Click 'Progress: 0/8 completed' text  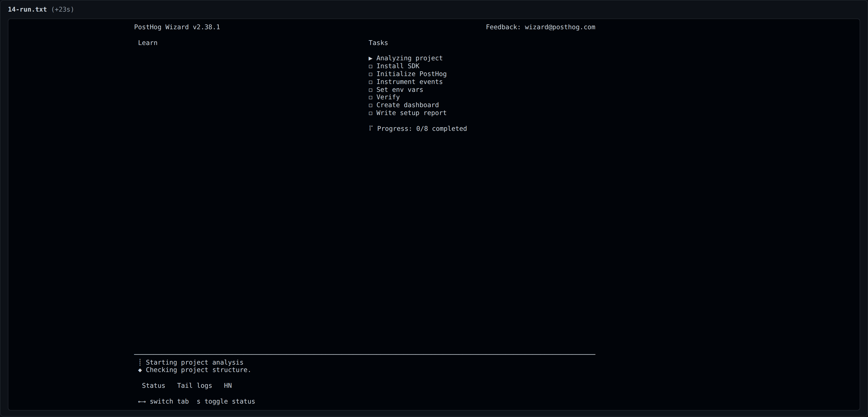click(x=422, y=129)
